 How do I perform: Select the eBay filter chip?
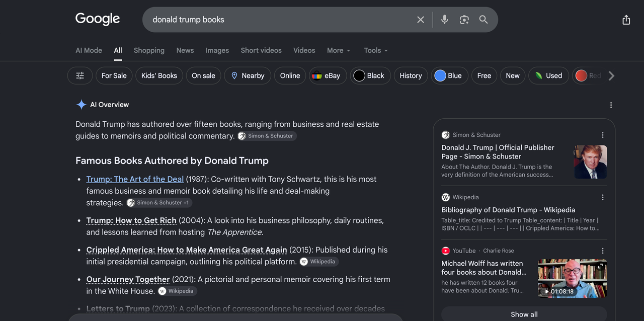tap(328, 75)
